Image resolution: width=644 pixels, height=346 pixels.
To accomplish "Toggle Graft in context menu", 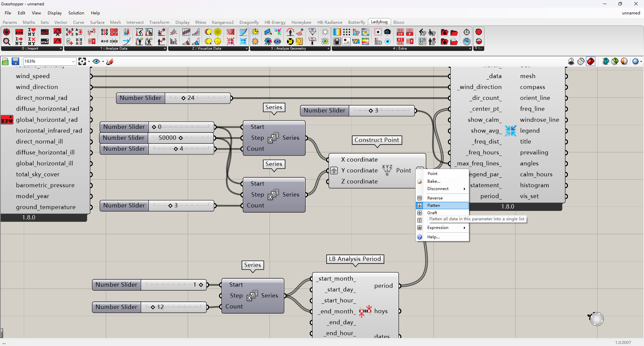I will pyautogui.click(x=442, y=213).
